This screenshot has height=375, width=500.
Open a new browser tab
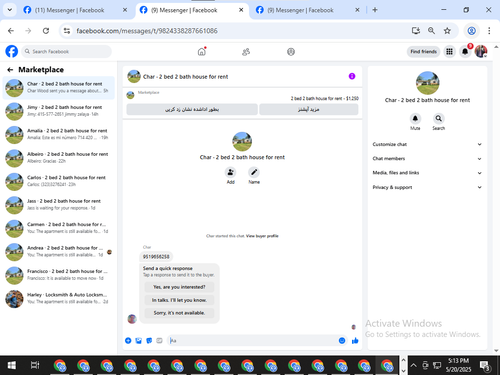click(x=375, y=10)
